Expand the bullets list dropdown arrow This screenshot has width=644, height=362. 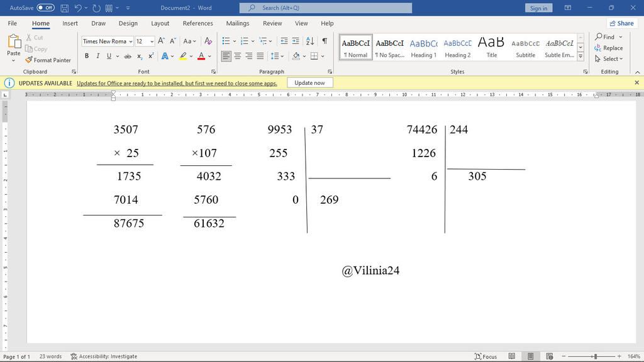click(235, 41)
